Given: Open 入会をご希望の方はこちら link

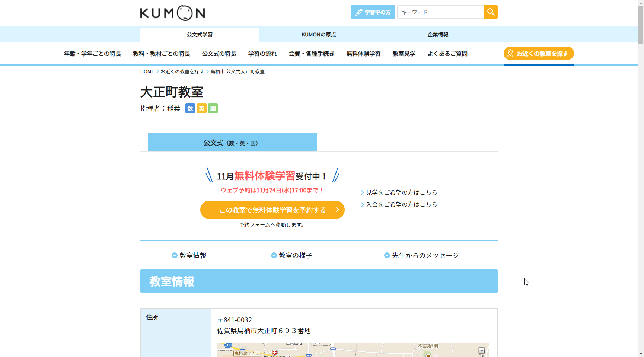Looking at the screenshot, I should tap(401, 204).
